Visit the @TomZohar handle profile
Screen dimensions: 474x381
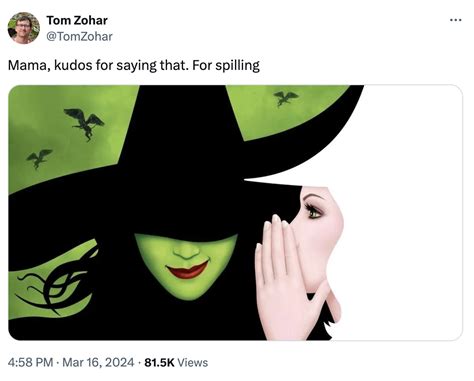coord(79,36)
